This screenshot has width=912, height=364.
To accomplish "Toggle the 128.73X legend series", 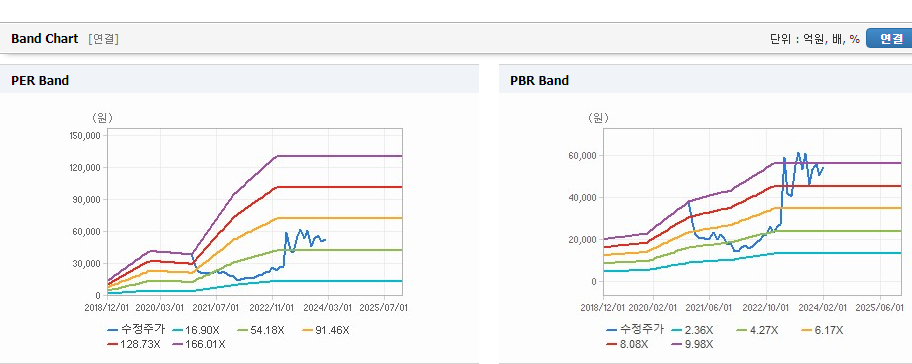I will pos(133,344).
